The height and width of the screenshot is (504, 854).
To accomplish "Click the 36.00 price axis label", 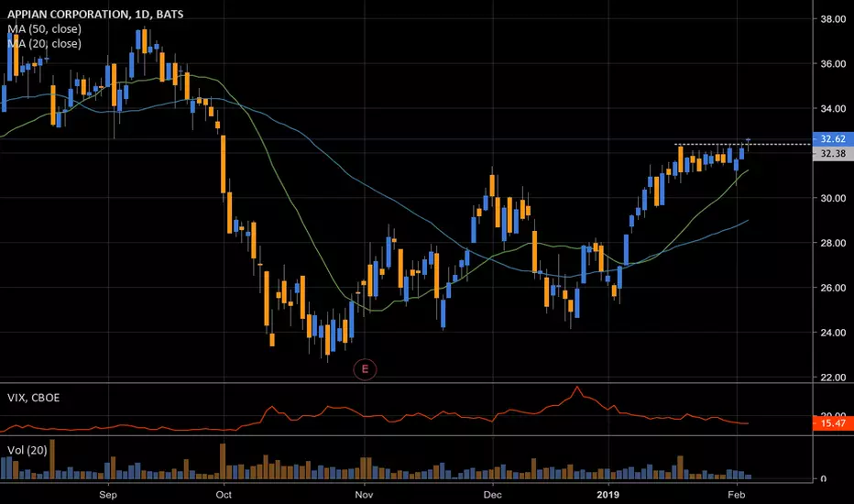I will [x=833, y=64].
